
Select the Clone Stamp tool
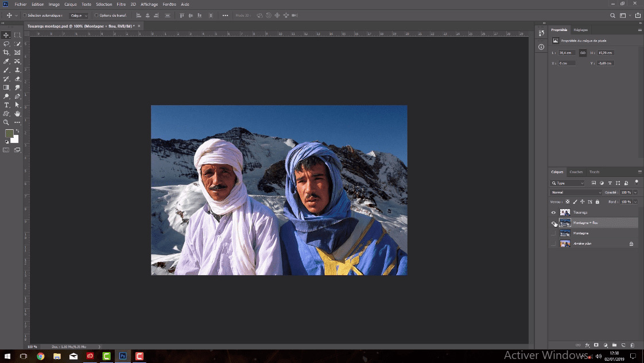17,70
